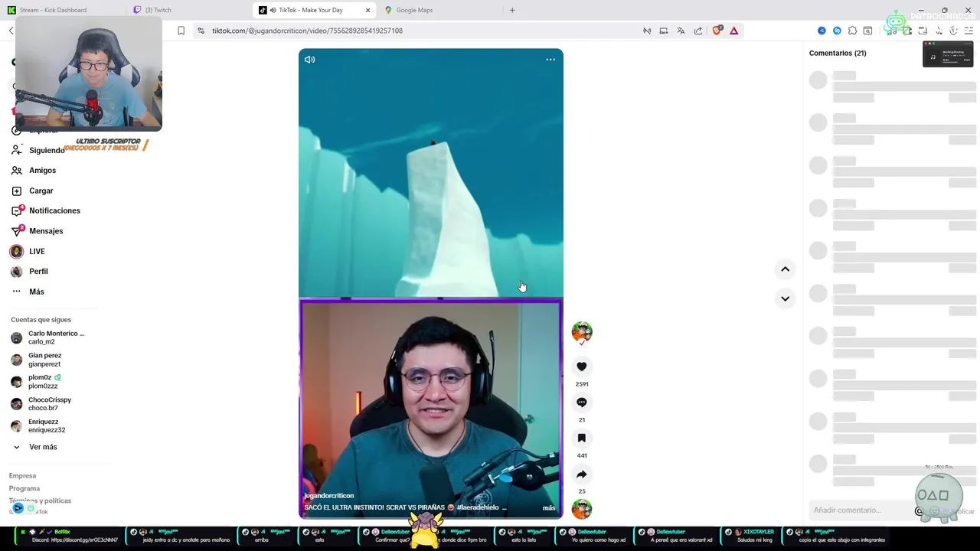The image size is (980, 551).
Task: Open the sidebar panel search icon
Action: pos(867,31)
